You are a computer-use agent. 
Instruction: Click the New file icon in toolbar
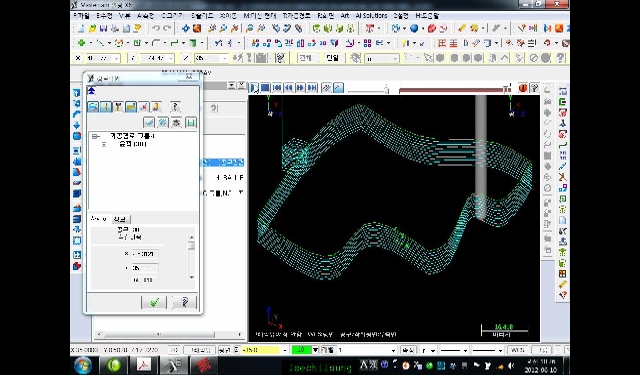click(x=81, y=29)
